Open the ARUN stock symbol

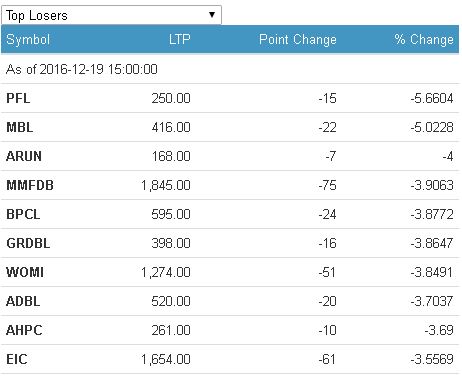coord(24,156)
